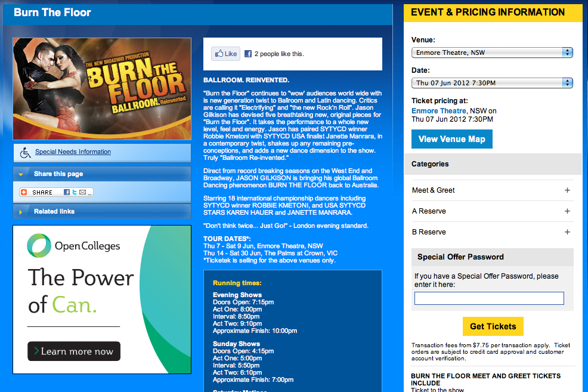Click the 'BALLROOM. REINVENTED.' heading
Image resolution: width=588 pixels, height=392 pixels.
[x=246, y=81]
